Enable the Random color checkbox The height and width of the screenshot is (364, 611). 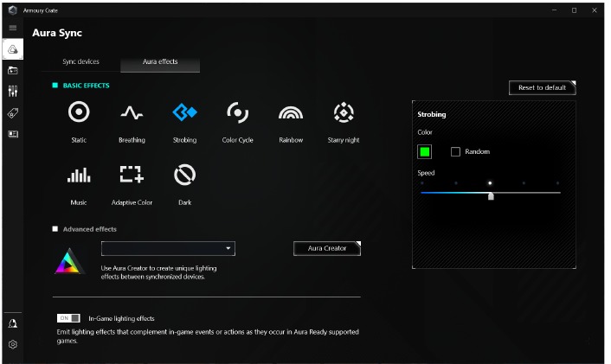[455, 152]
